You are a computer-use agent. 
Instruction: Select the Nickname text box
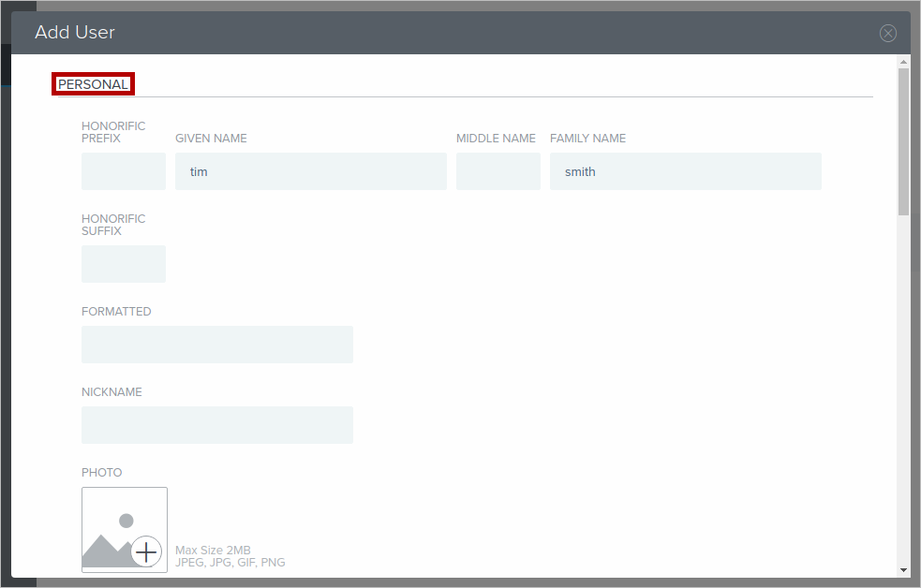[216, 425]
